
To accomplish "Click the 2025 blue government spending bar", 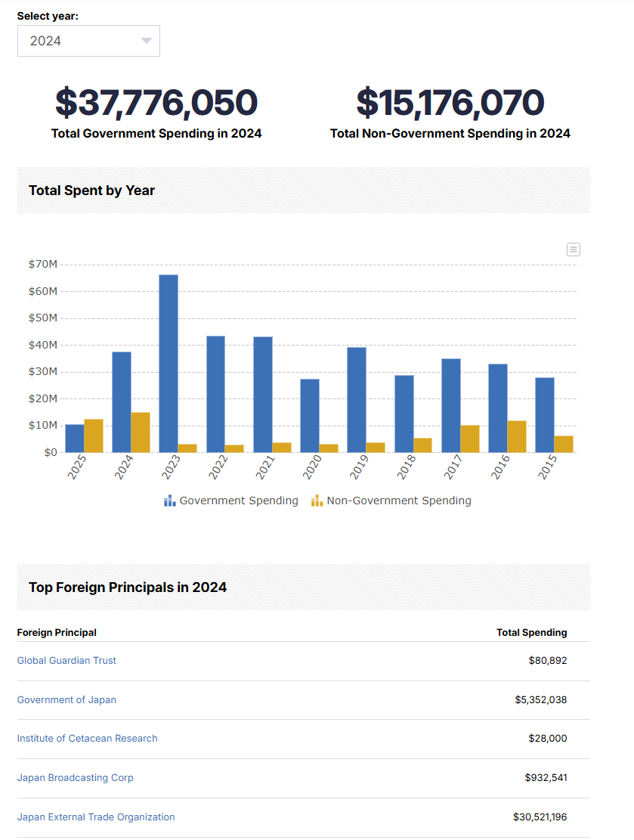I will 74,439.
